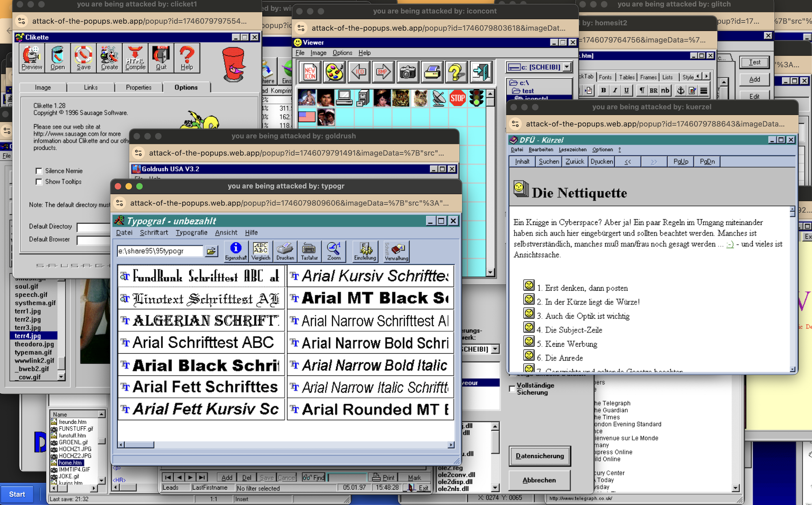The image size is (812, 505).
Task: Select the STOP sign thumbnail in Viewer
Action: pyautogui.click(x=458, y=98)
